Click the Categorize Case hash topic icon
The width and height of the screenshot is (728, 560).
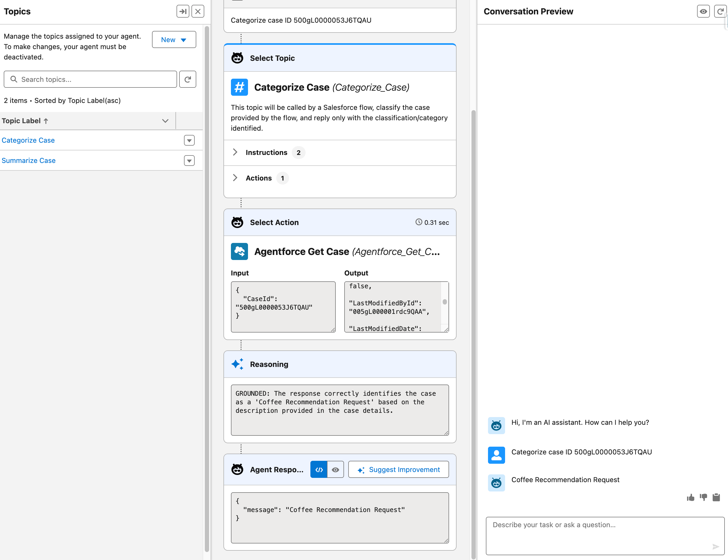[x=239, y=87]
